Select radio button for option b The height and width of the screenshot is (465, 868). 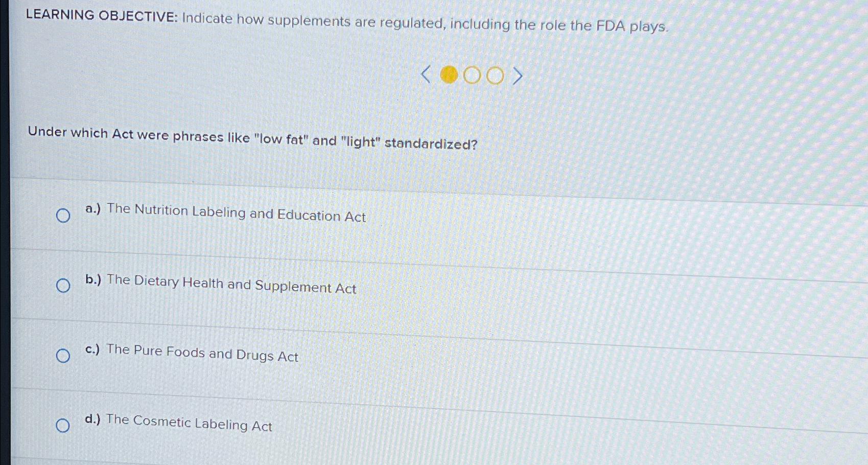click(63, 286)
